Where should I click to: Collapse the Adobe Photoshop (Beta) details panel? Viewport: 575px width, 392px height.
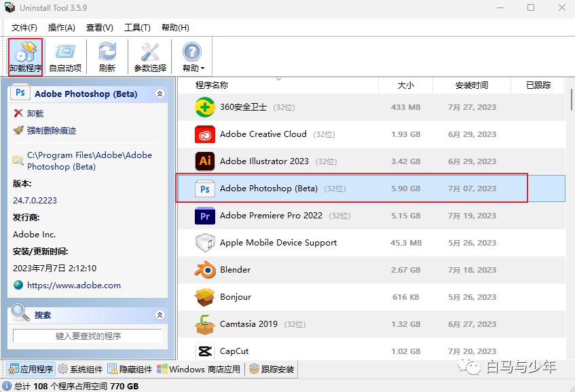pyautogui.click(x=160, y=94)
